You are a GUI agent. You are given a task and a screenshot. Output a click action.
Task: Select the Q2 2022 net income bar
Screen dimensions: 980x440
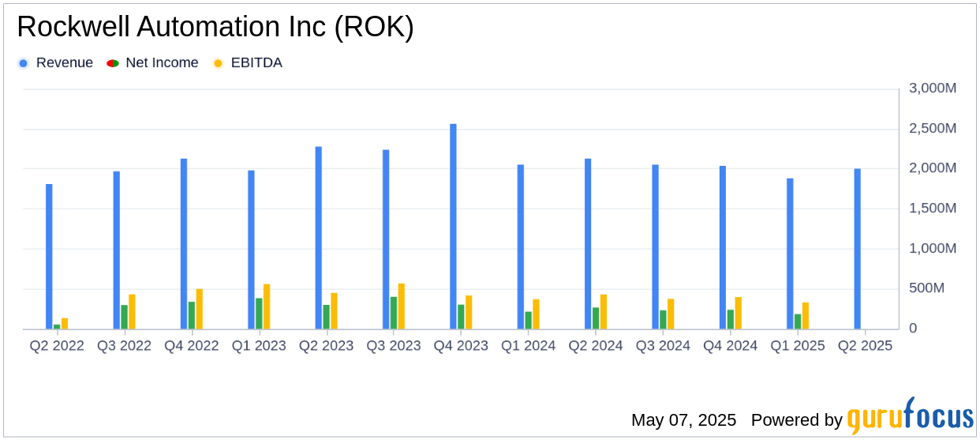(57, 326)
